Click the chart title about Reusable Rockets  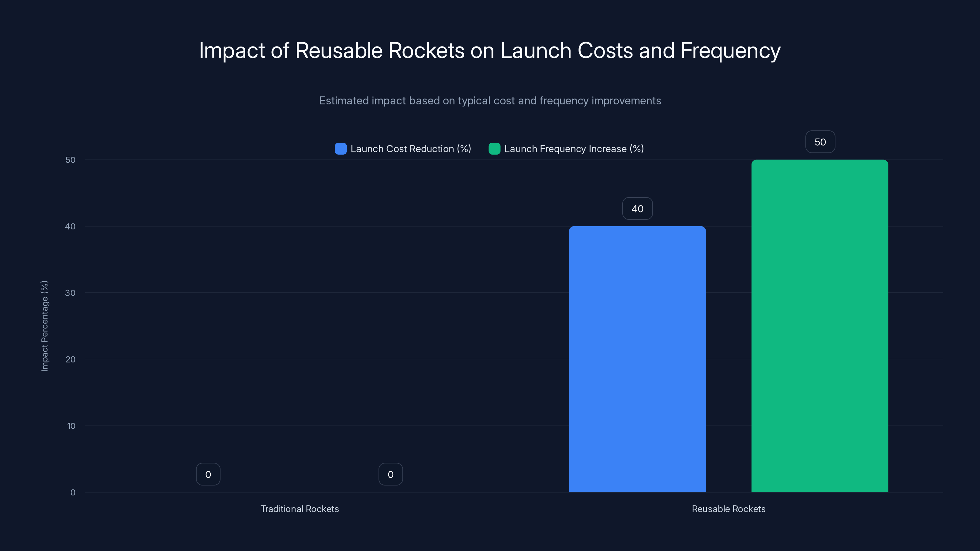pyautogui.click(x=490, y=51)
